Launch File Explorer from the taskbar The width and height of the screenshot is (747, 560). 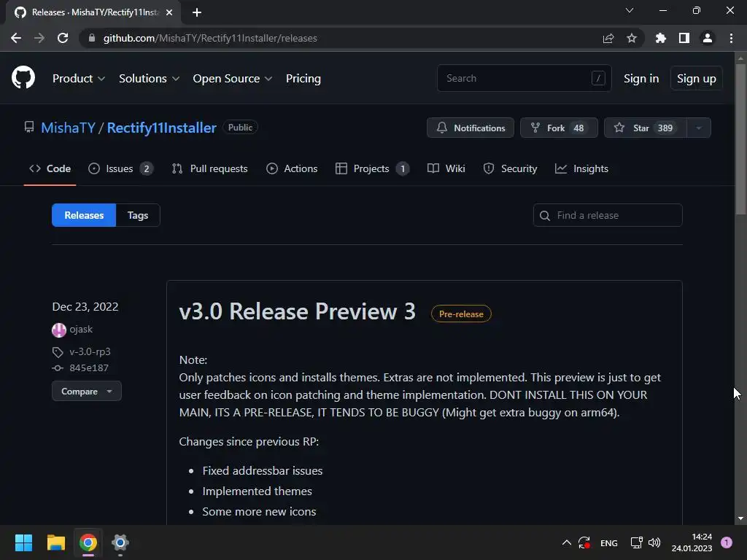coord(55,542)
